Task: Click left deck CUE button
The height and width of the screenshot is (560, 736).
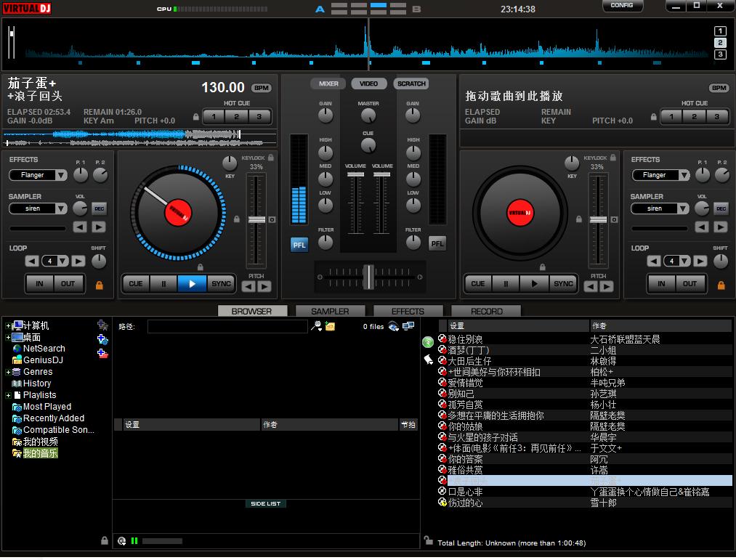Action: pyautogui.click(x=136, y=283)
